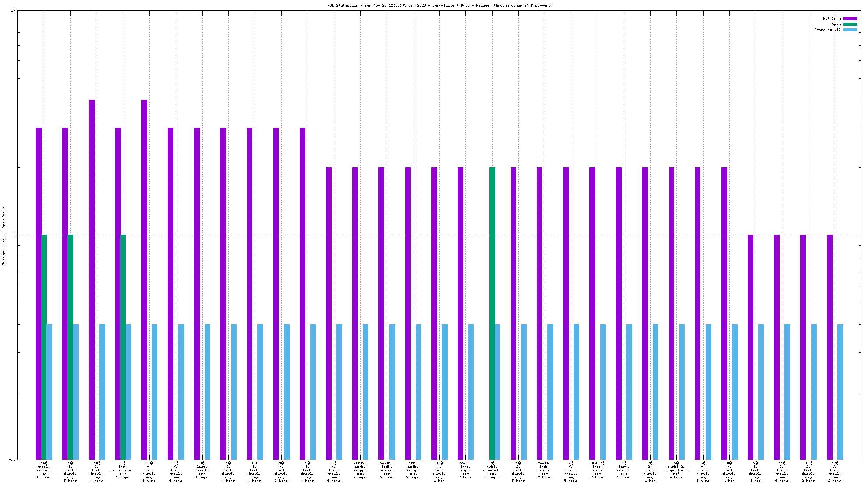Click the purple Not Spam legend swatch
The image size is (868, 488).
[x=850, y=18]
